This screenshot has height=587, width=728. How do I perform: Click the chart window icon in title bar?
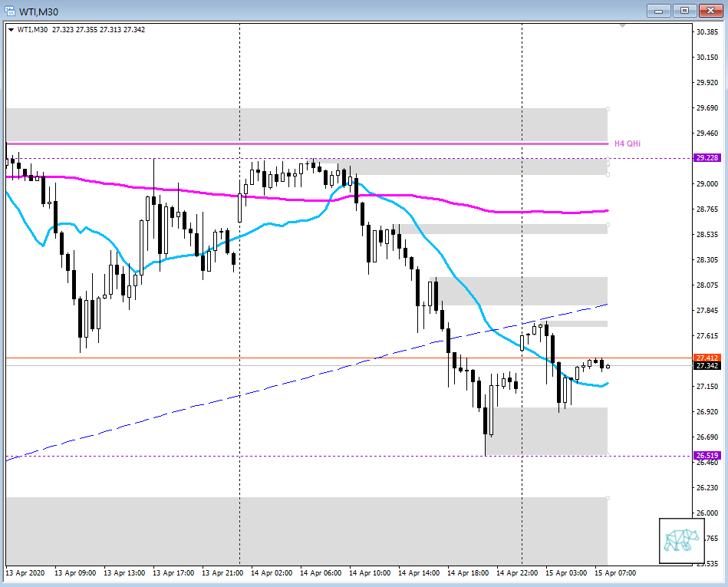tap(11, 11)
